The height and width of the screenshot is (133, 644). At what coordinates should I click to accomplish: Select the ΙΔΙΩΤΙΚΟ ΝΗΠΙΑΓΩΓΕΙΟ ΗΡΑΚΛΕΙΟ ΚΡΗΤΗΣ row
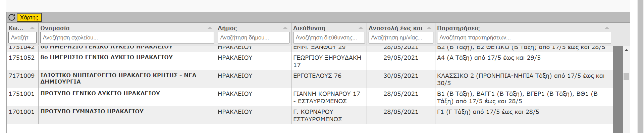[310, 79]
